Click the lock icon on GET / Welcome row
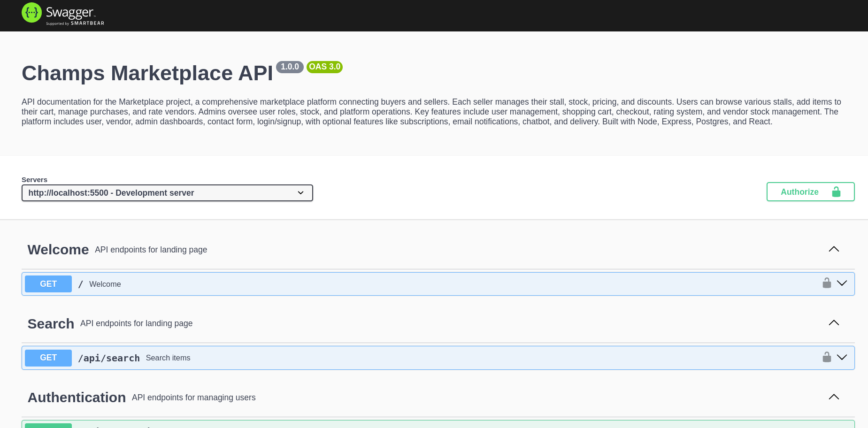868x428 pixels. 827,283
